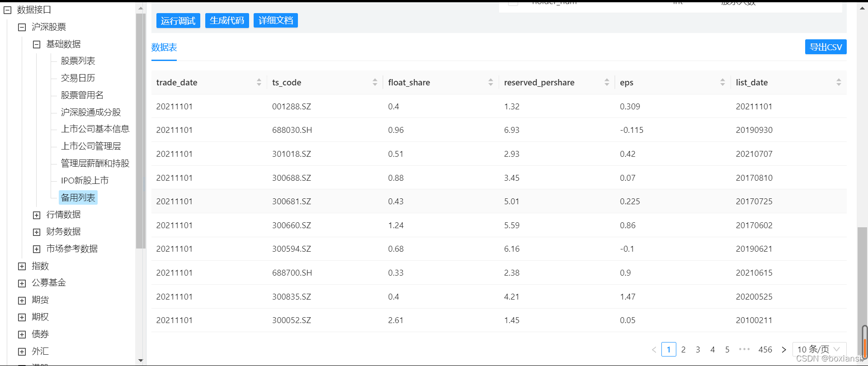The width and height of the screenshot is (868, 366).
Task: Expand the 行情数据 tree node
Action: click(x=37, y=215)
